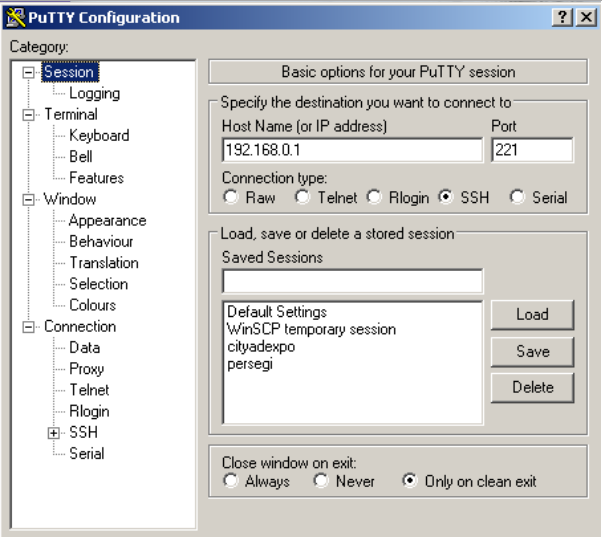Open the Window category
This screenshot has width=602, height=537.
coord(69,199)
